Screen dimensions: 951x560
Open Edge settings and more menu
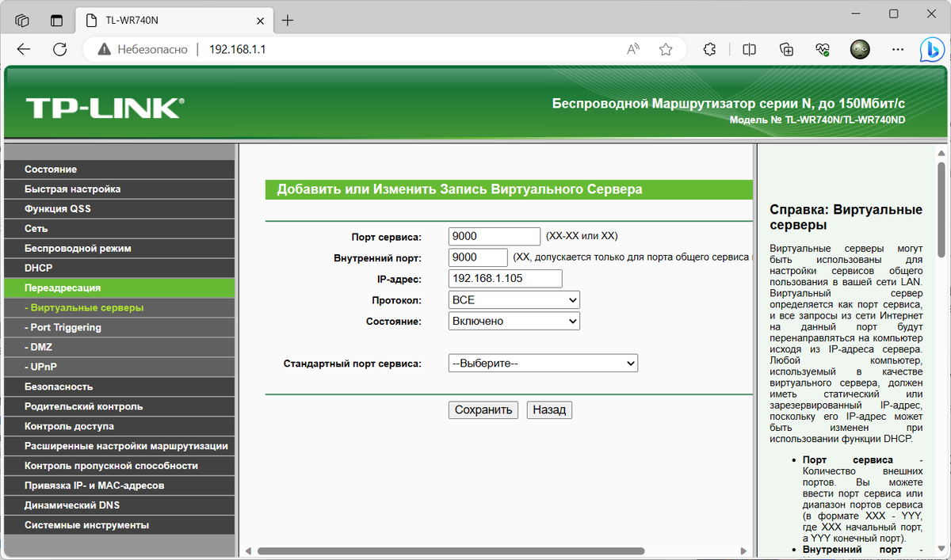point(898,49)
